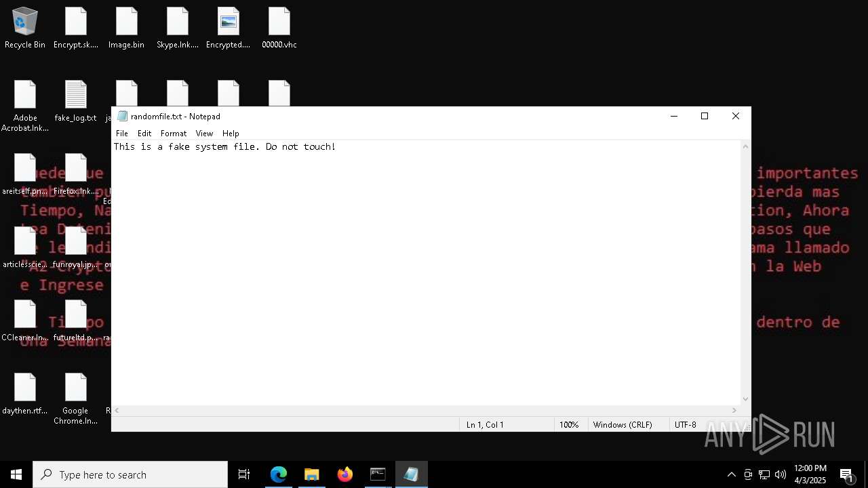Launch Firefox from the taskbar
The width and height of the screenshot is (868, 488).
pyautogui.click(x=345, y=474)
